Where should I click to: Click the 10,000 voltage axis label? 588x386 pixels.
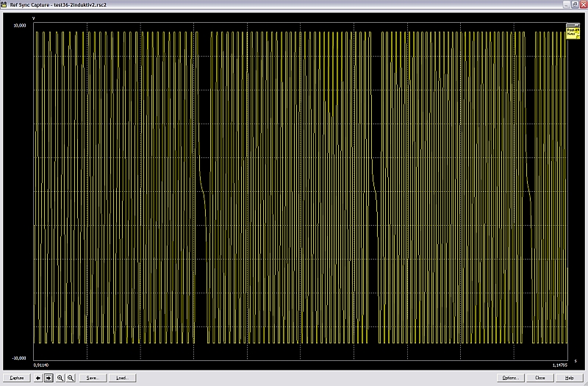20,26
